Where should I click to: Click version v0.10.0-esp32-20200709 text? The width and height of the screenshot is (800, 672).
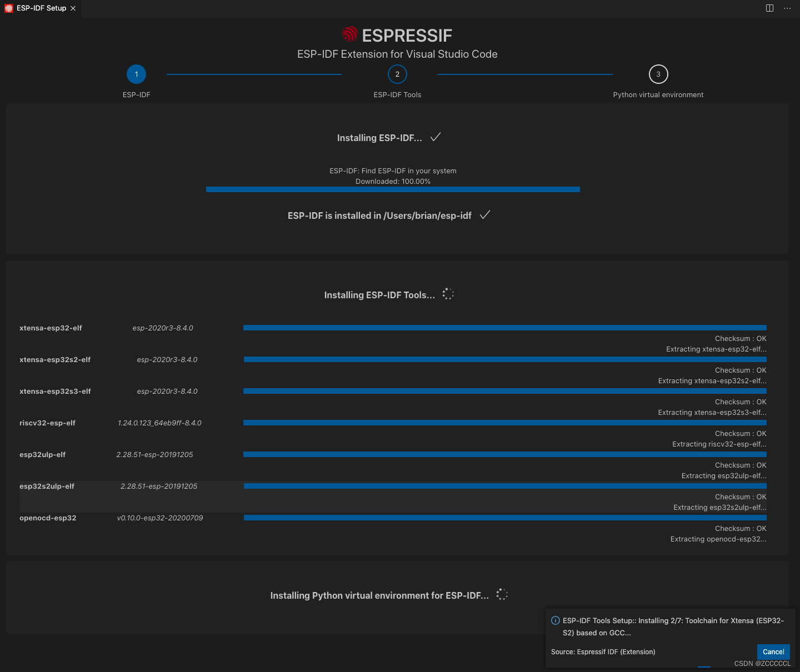point(160,518)
